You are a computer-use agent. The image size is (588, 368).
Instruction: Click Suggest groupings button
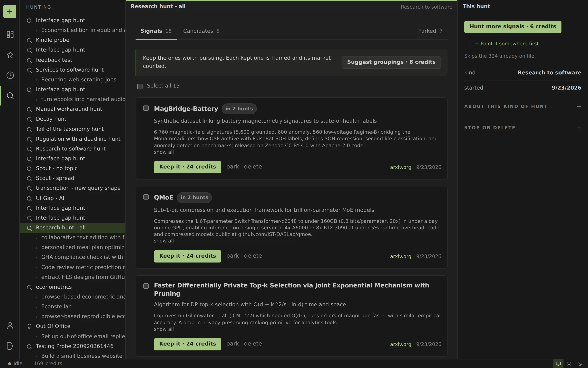pos(391,62)
